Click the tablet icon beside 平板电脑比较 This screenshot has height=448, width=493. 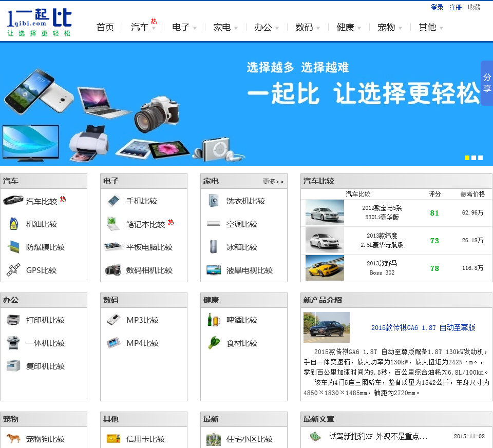[x=113, y=247]
